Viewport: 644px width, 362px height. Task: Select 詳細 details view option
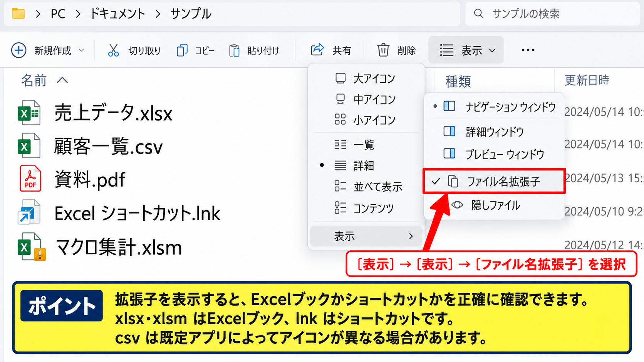click(x=366, y=165)
